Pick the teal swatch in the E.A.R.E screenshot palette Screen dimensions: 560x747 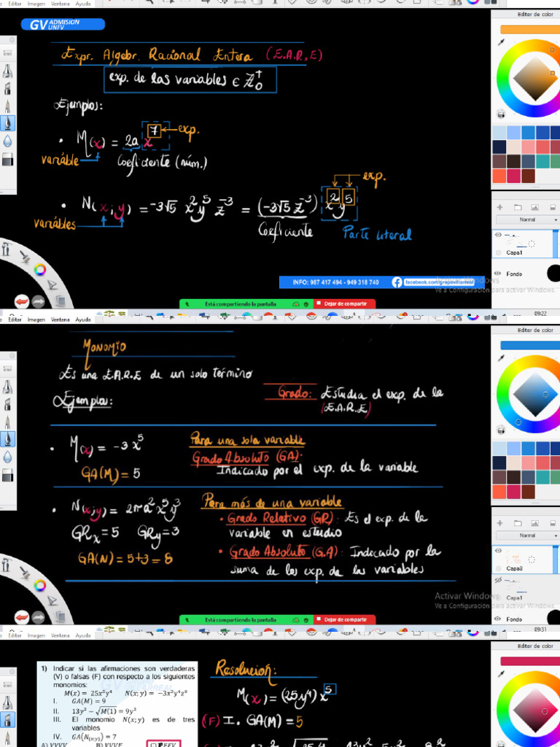(542, 161)
